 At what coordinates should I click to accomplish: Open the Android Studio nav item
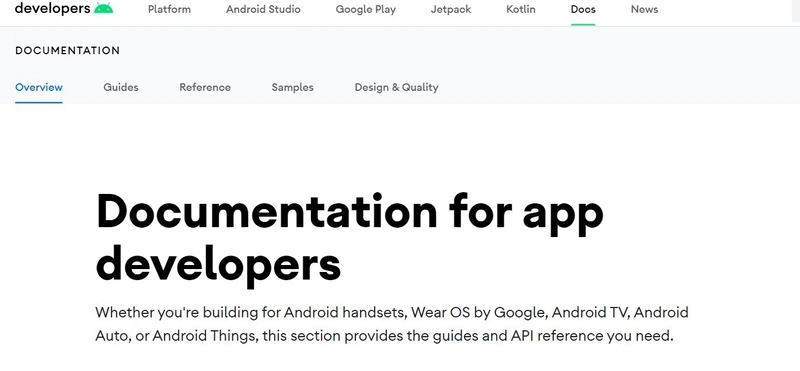point(263,9)
